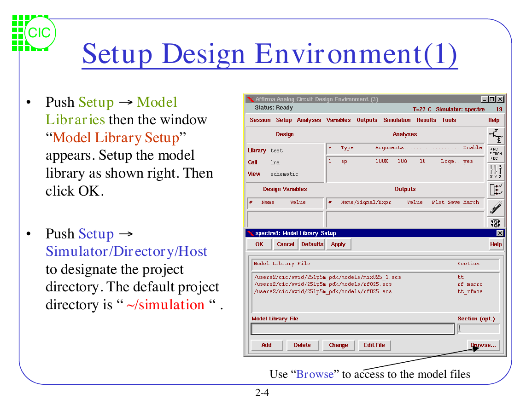Click the Change button
Viewport: 532px width, 411px height.
[x=339, y=345]
